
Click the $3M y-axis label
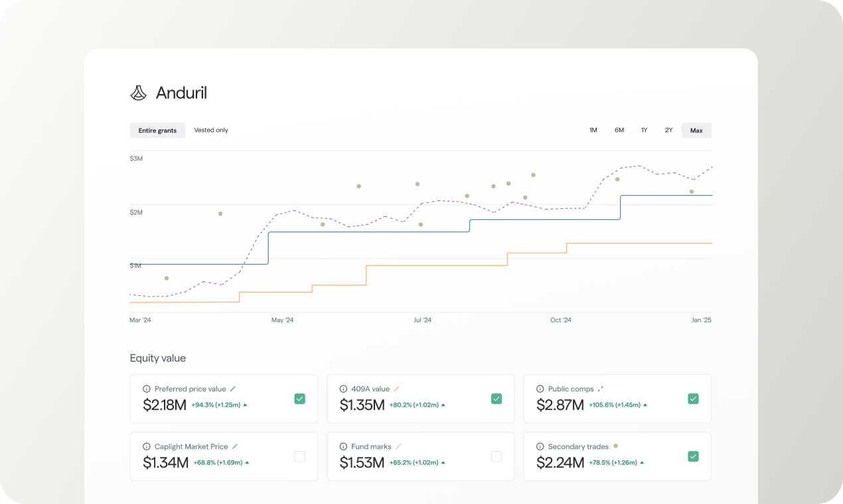point(136,158)
